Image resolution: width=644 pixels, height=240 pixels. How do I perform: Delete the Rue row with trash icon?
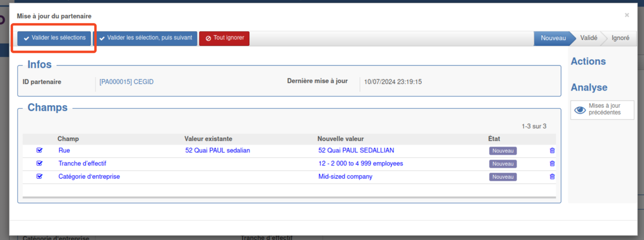click(552, 150)
